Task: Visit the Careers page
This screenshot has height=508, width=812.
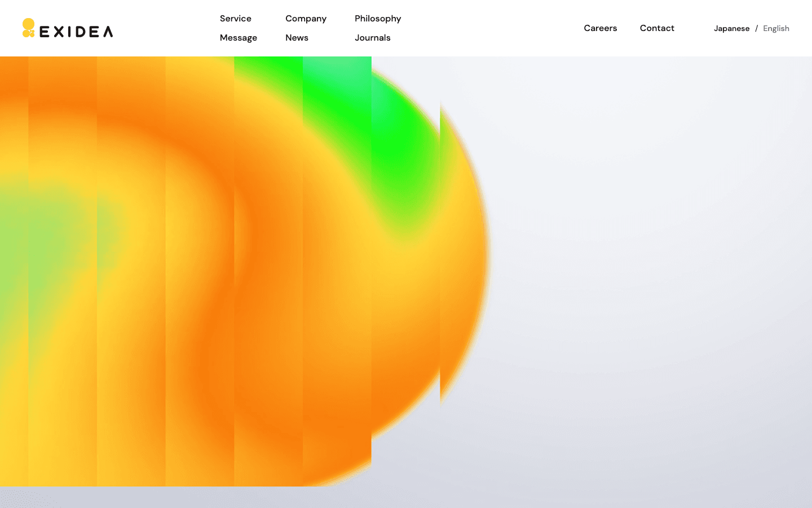Action: click(x=601, y=28)
